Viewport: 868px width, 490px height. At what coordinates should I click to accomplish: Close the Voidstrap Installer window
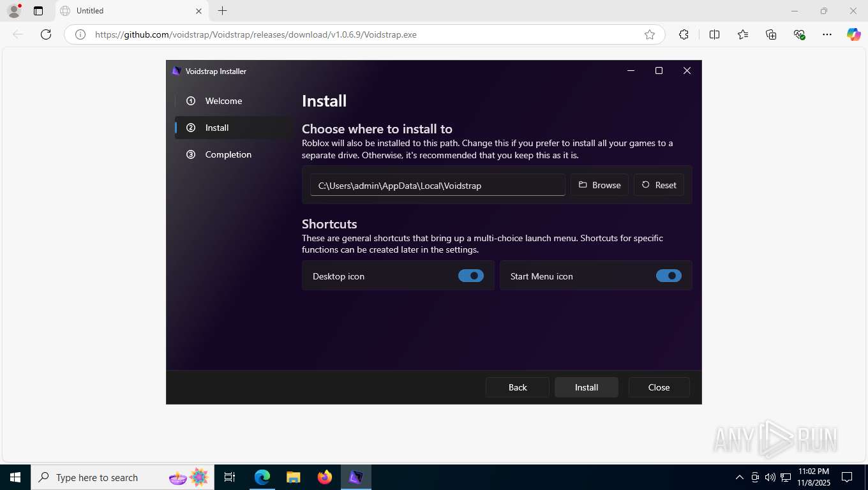[x=687, y=71]
